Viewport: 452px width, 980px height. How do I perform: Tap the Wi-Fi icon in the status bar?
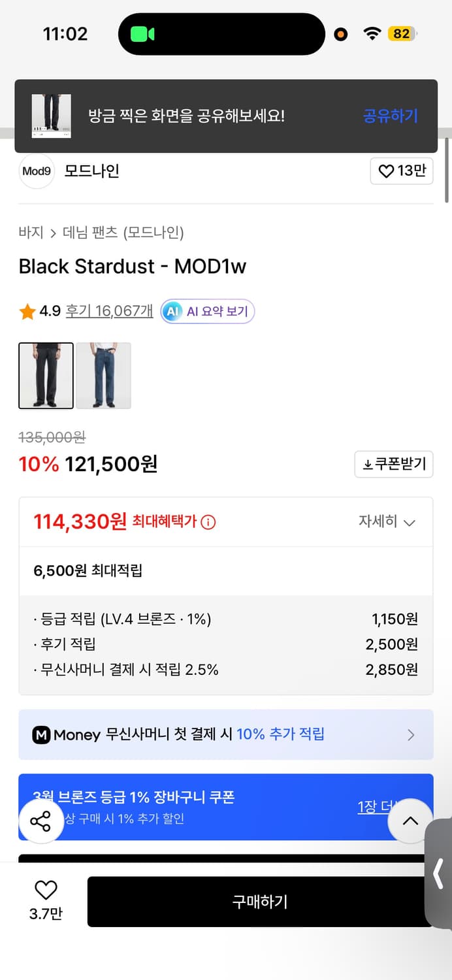372,33
